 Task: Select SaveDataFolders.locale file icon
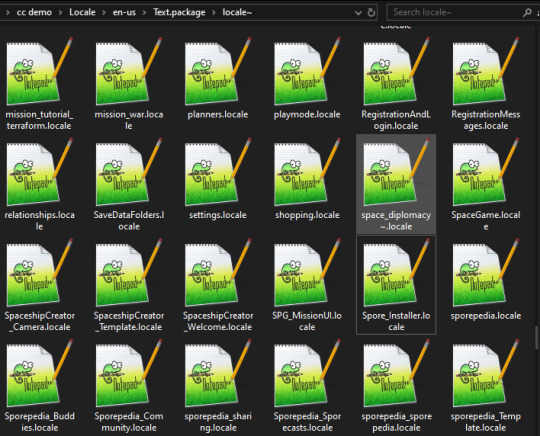click(128, 172)
